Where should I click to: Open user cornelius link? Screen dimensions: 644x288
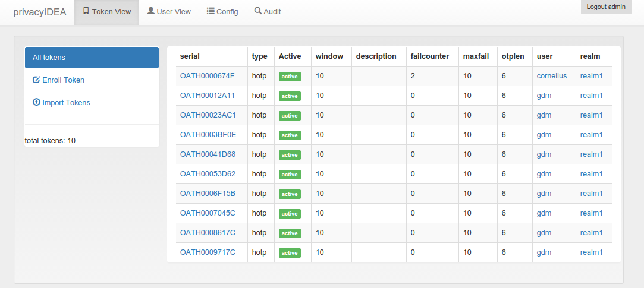pos(552,76)
